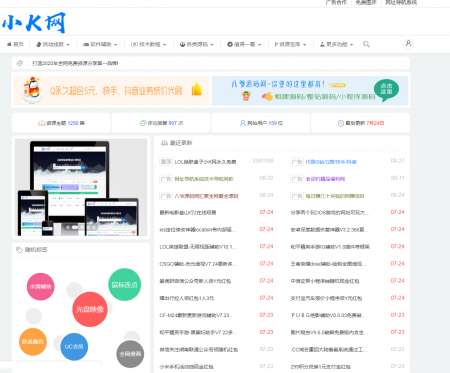Viewport: 450px width, 373px height.
Task: Click the penguin mascot on orange banner
Action: click(32, 89)
